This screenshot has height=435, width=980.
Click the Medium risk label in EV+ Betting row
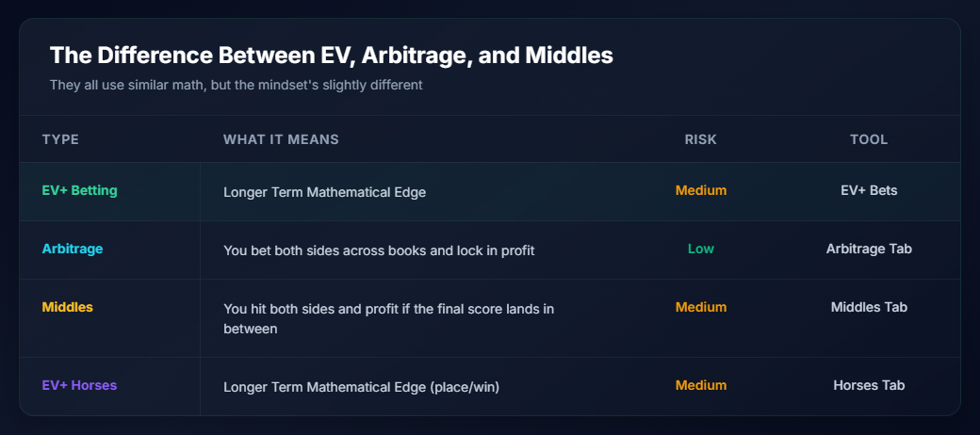pos(700,190)
